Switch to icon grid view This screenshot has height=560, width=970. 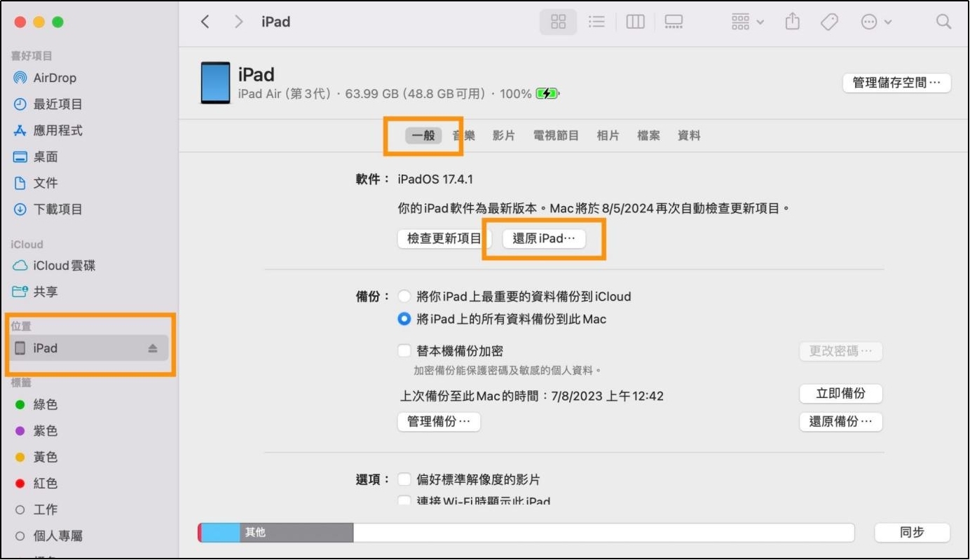pos(558,22)
